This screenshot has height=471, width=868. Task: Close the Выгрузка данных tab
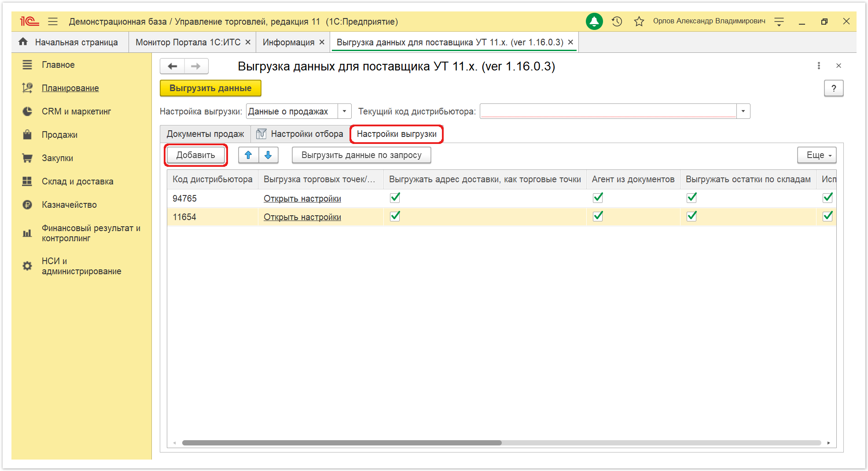point(570,42)
